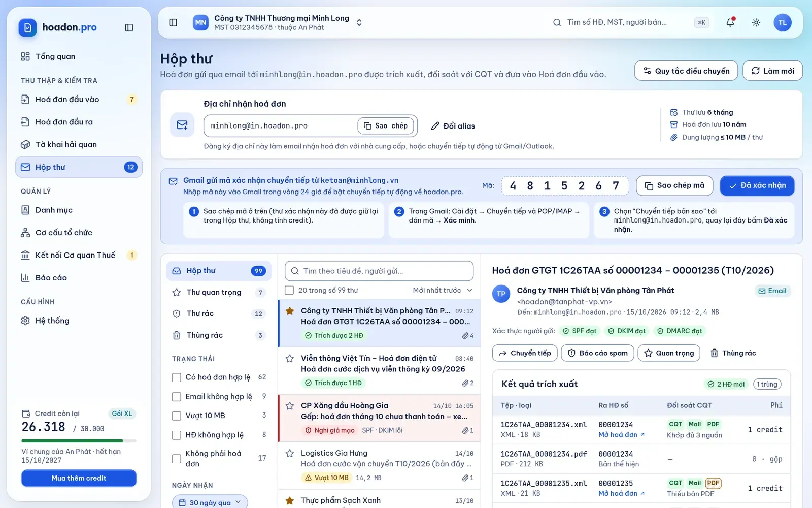Star the Viễn thông Việt Tín email
Viewport: 812px width, 508px height.
[x=290, y=358]
